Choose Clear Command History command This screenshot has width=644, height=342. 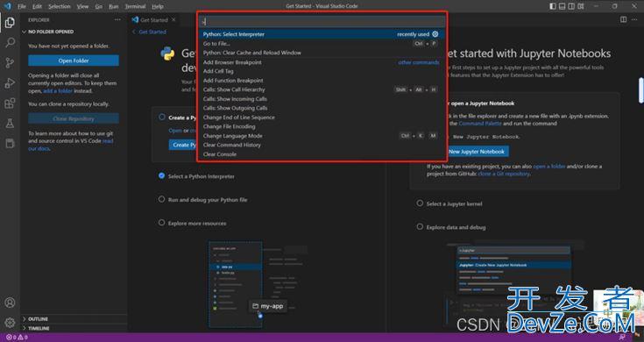pos(322,145)
